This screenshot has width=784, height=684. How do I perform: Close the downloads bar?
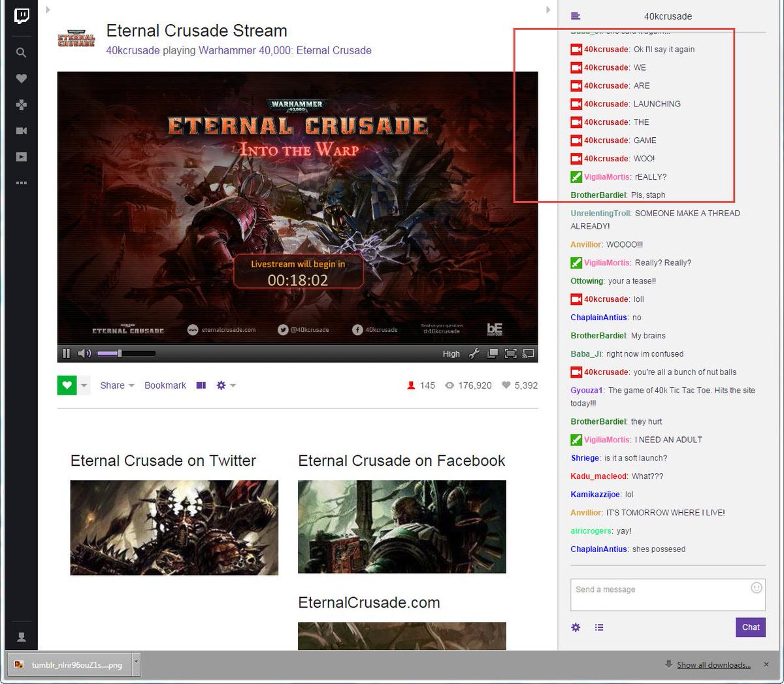pos(767,664)
